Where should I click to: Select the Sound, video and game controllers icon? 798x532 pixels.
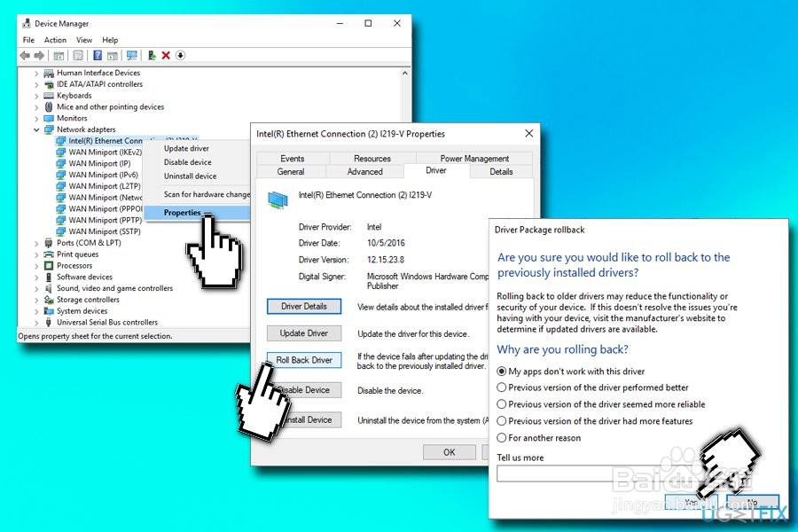(49, 288)
